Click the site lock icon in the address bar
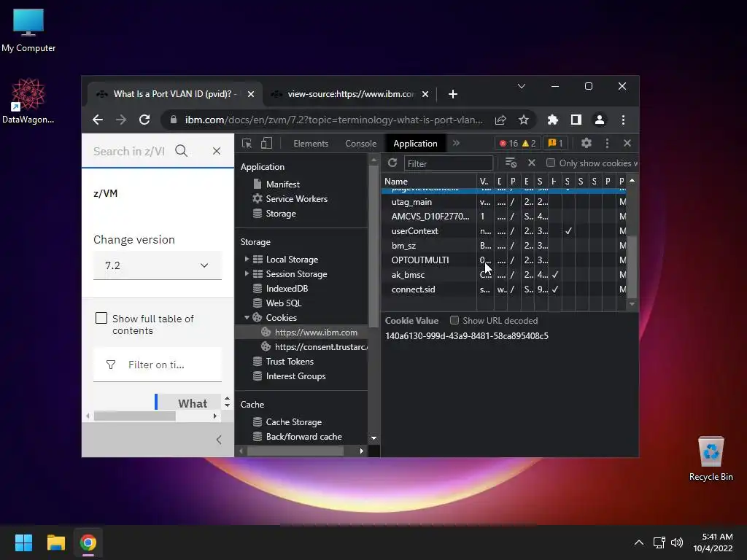Image resolution: width=747 pixels, height=560 pixels. point(174,120)
